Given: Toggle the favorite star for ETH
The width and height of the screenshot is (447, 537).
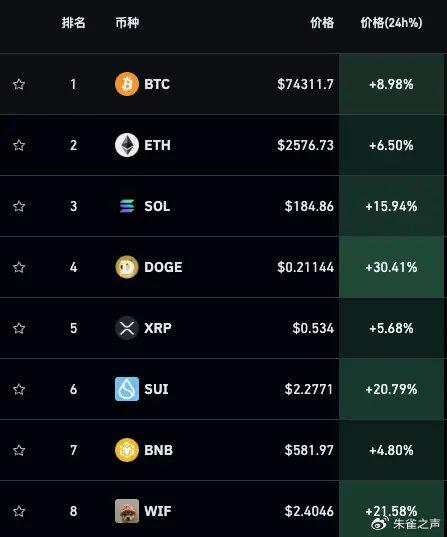Looking at the screenshot, I should (19, 145).
